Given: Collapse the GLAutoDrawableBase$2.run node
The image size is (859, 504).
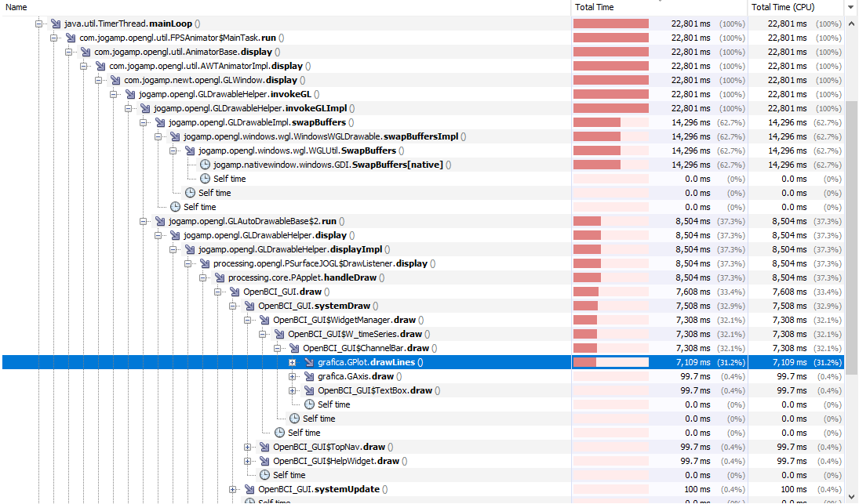Looking at the screenshot, I should 144,221.
